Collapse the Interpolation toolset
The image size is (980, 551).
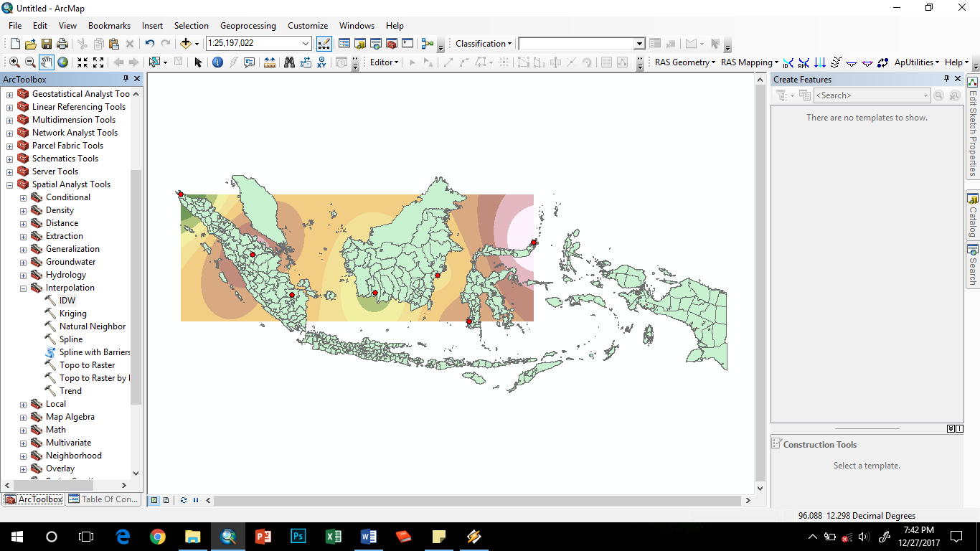pos(22,287)
